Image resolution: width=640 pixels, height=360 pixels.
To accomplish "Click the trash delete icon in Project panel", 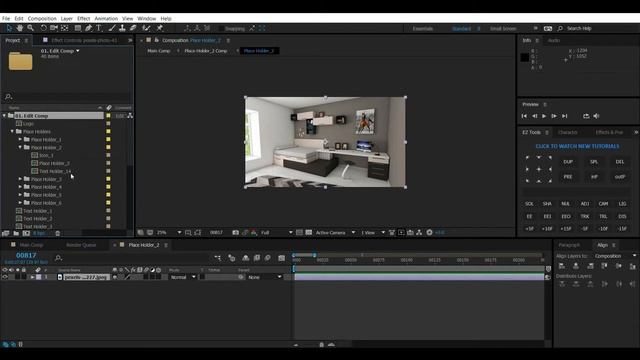I will (58, 233).
